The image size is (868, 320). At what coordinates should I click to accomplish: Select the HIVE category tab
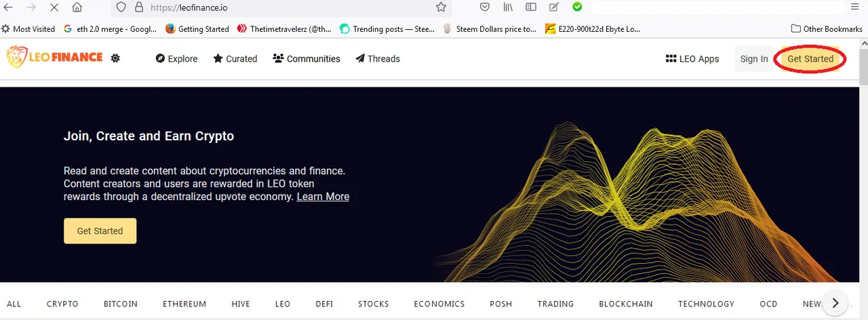[241, 304]
